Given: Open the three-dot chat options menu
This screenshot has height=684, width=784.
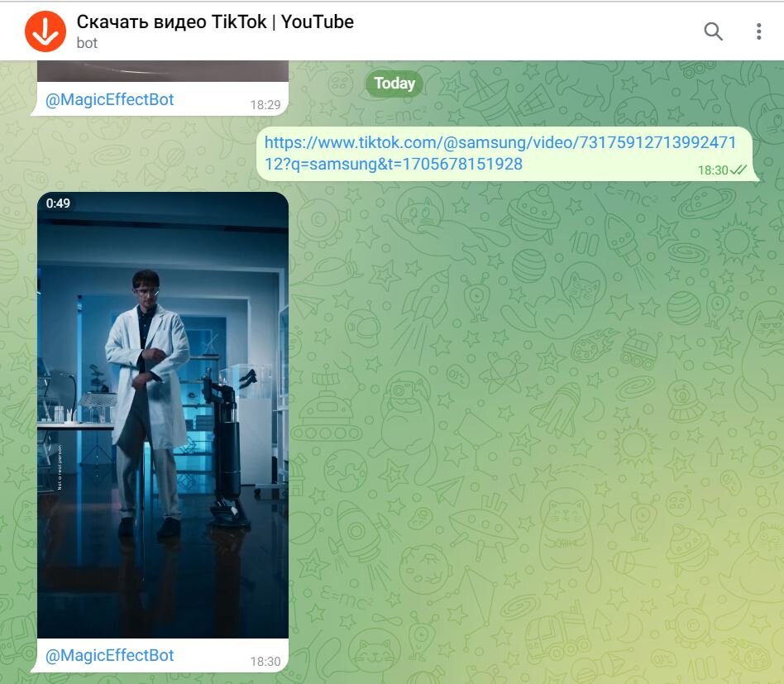Looking at the screenshot, I should 758,31.
